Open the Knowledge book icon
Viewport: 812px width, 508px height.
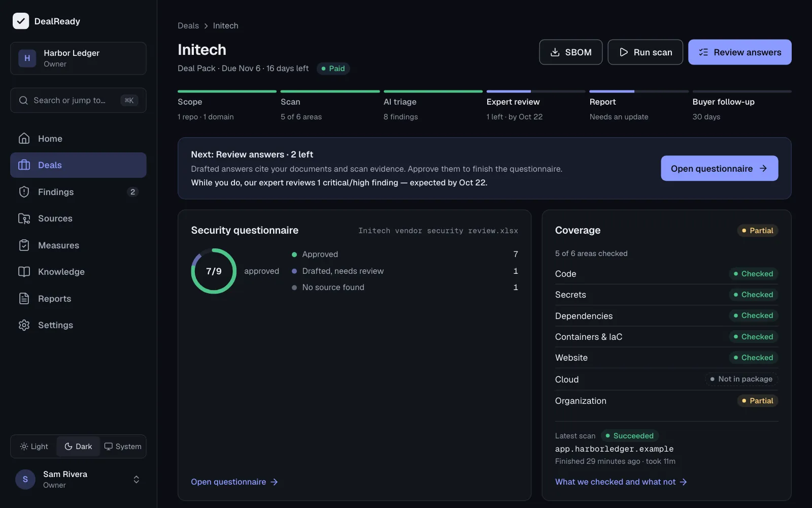tap(24, 272)
